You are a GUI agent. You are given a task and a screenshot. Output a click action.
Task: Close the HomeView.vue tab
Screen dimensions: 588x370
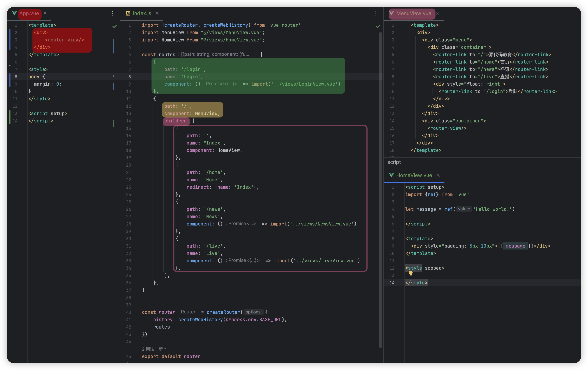[x=438, y=175]
